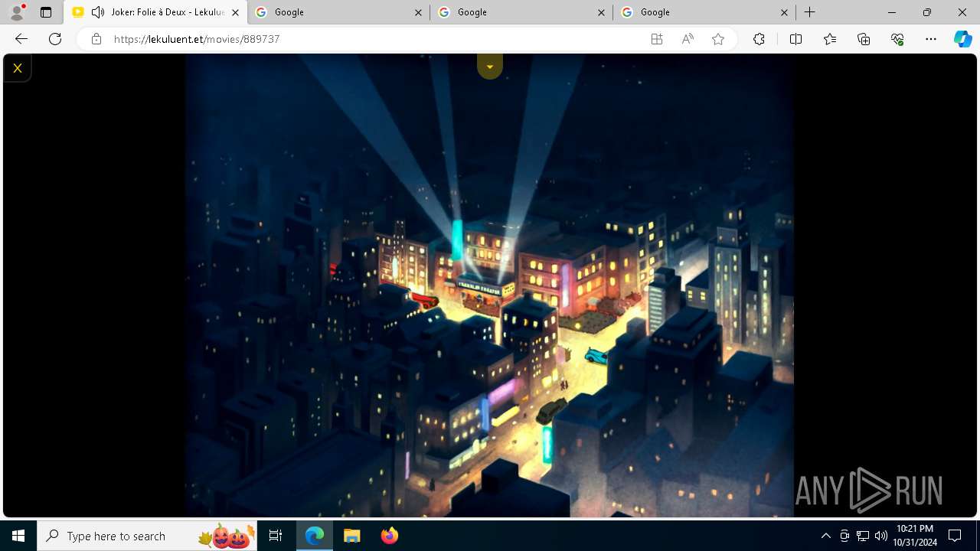Open Microsoft Edge from the taskbar
The width and height of the screenshot is (980, 551).
pyautogui.click(x=315, y=536)
